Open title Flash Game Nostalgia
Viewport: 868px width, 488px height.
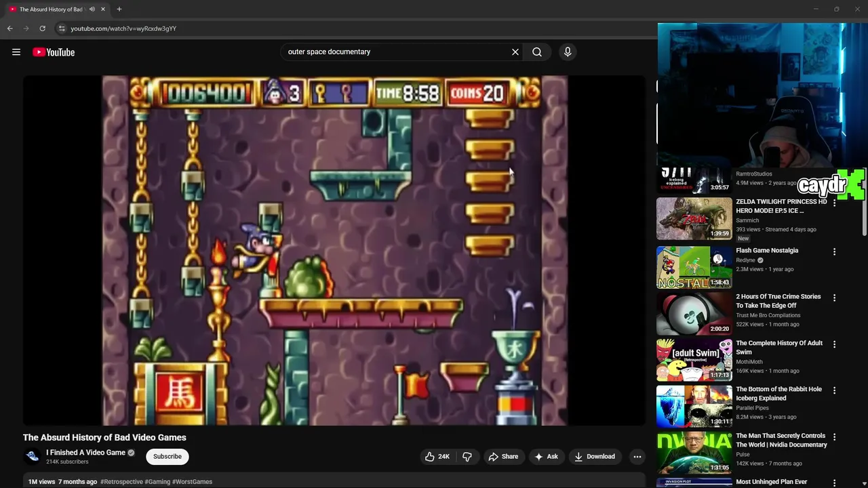point(767,251)
